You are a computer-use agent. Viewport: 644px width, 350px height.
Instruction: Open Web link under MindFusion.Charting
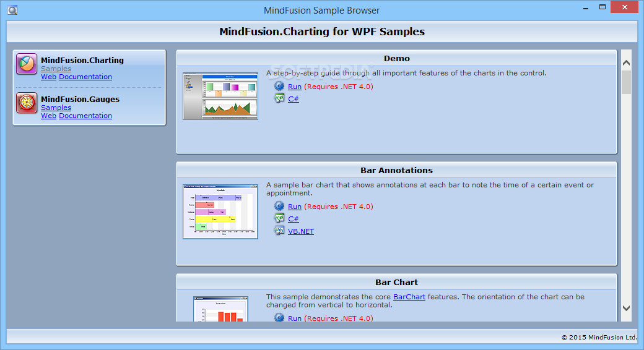48,77
